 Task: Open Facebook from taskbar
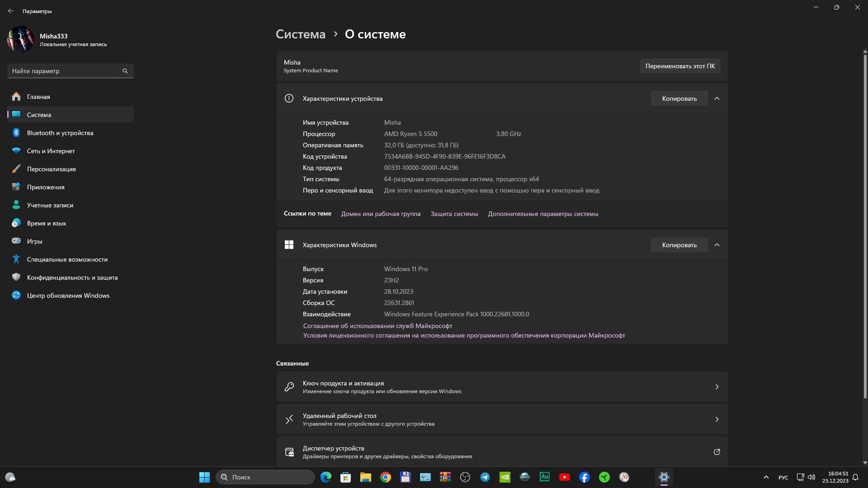[585, 477]
